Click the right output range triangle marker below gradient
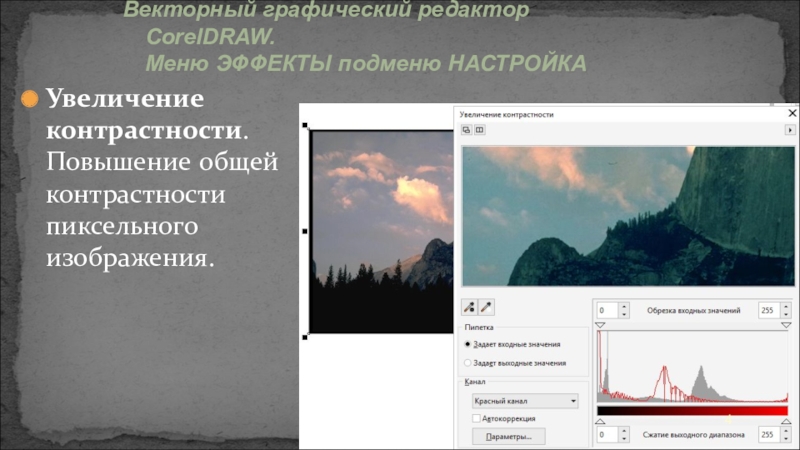 (x=786, y=421)
